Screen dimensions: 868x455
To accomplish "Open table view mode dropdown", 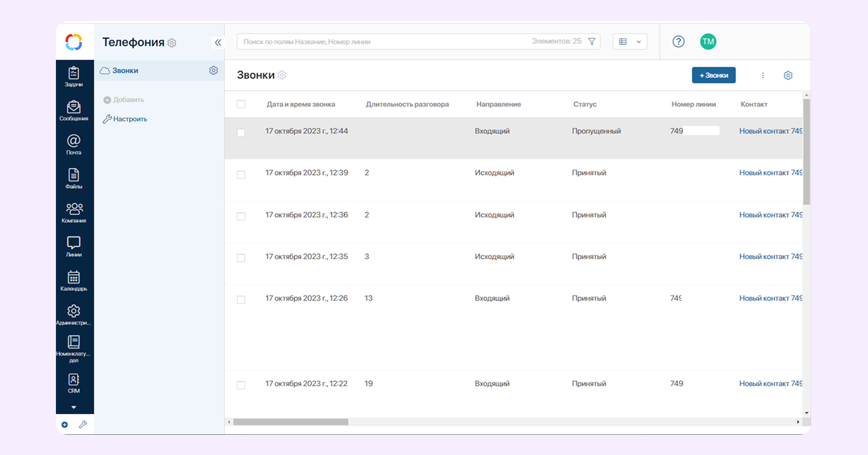I will (630, 41).
